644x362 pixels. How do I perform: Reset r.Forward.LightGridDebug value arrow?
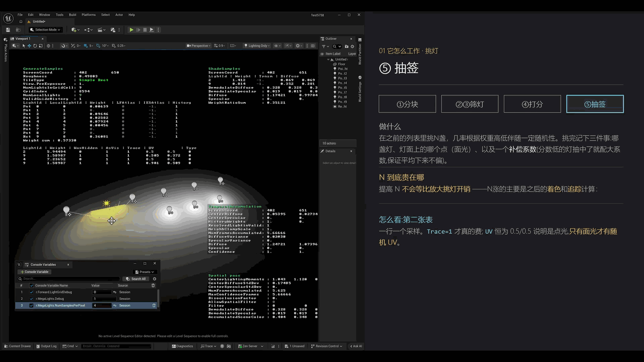click(x=115, y=292)
